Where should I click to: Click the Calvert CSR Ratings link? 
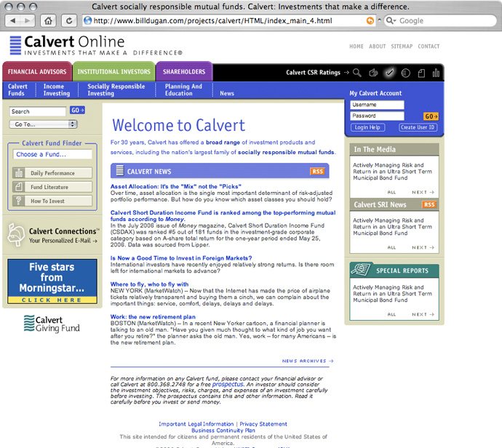pos(313,73)
